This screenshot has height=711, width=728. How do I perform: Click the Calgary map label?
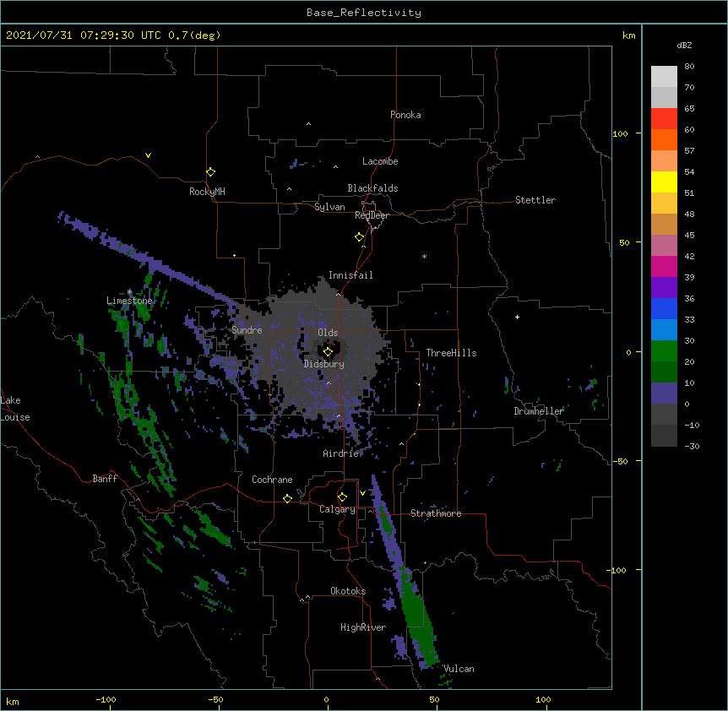point(337,509)
